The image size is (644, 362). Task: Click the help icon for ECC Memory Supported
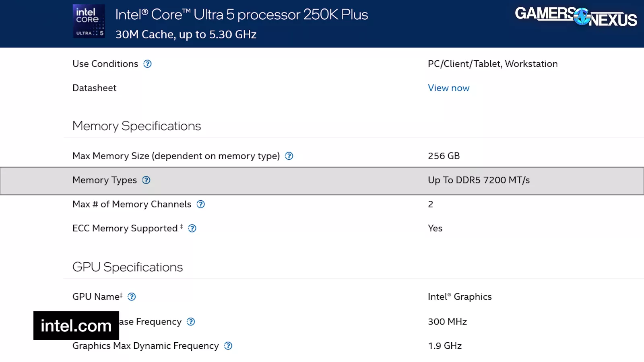(192, 228)
